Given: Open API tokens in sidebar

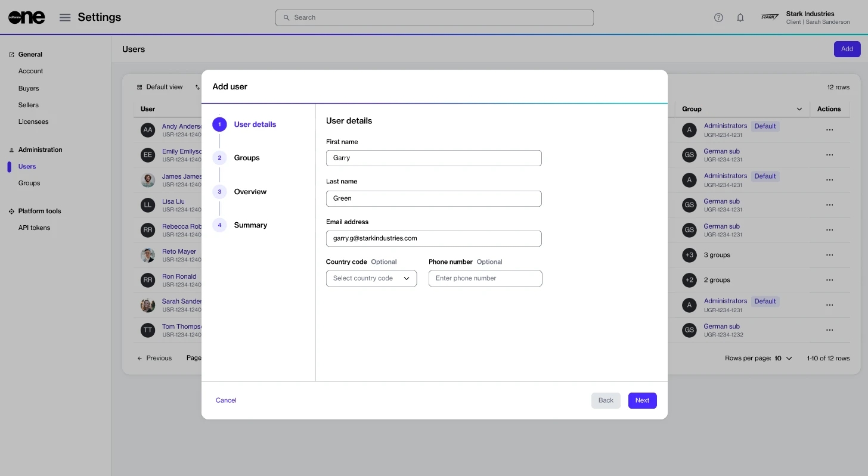Looking at the screenshot, I should [34, 228].
